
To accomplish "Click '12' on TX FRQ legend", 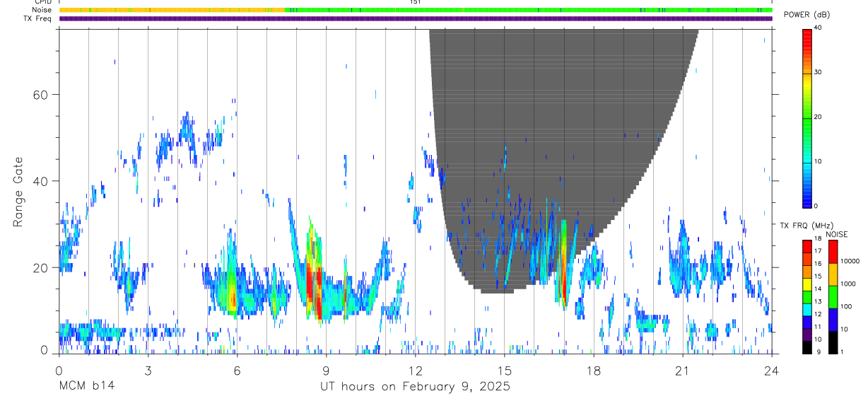I will point(818,315).
